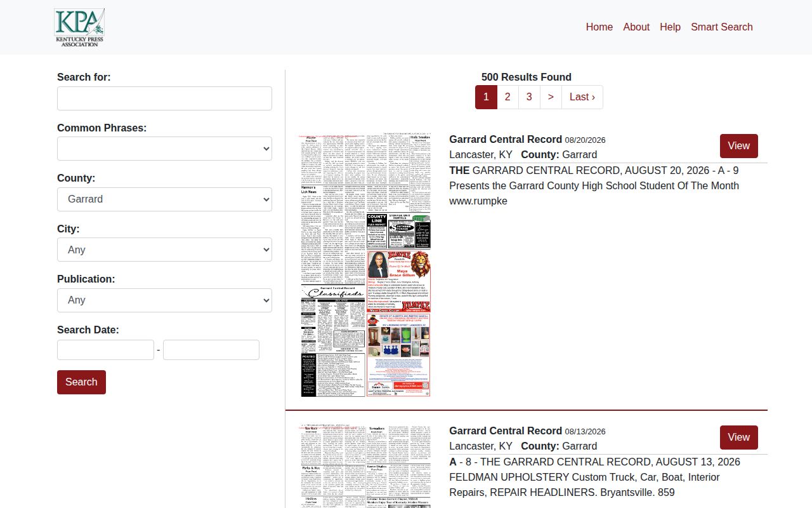Open the August 13 newspaper page thumbnail
Image resolution: width=812 pixels, height=508 pixels.
pyautogui.click(x=365, y=467)
